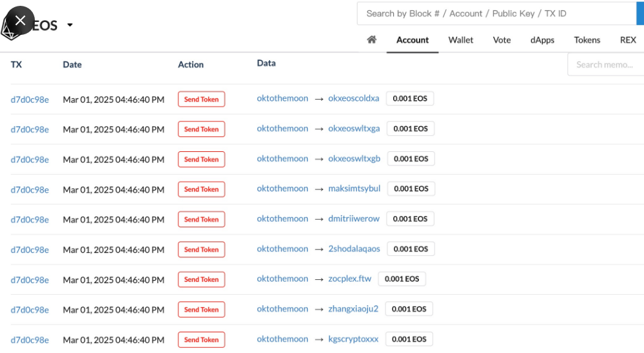Open transaction d7d0c98e in kgscryptoxxx row
Screen dimensions: 644x353
pyautogui.click(x=30, y=340)
